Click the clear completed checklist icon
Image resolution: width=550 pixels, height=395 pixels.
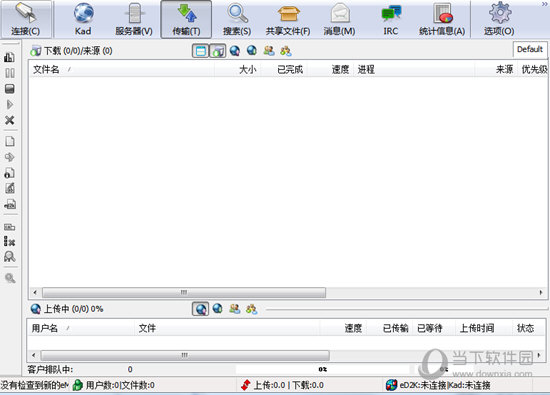(x=10, y=241)
